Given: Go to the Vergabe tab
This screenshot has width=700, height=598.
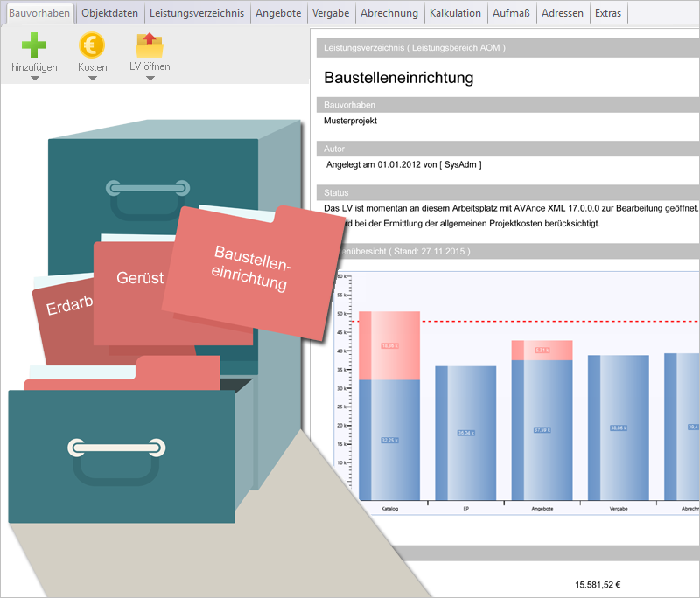Looking at the screenshot, I should (x=331, y=13).
